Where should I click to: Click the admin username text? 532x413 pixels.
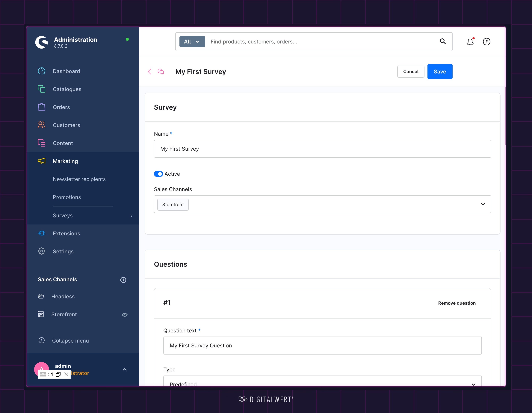coord(63,366)
